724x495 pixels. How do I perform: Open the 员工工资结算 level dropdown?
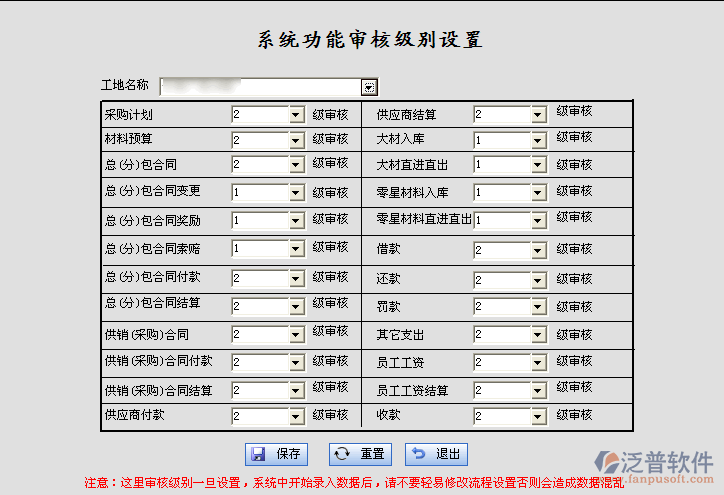pos(538,391)
